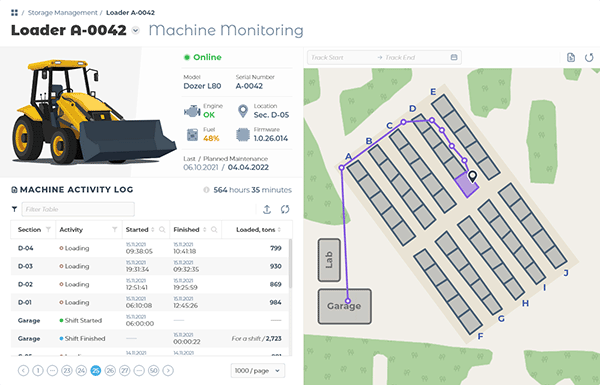
Task: Go to Storage Management breadcrumb
Action: pos(63,13)
